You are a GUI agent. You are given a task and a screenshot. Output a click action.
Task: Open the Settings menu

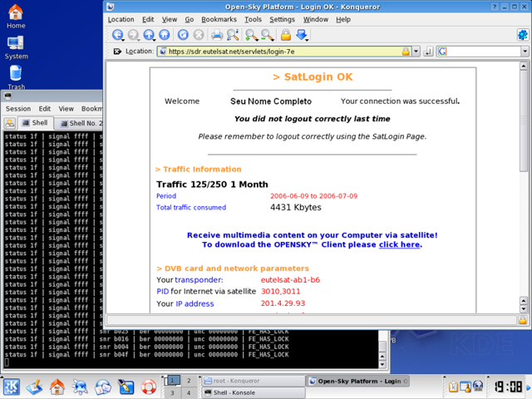[x=283, y=19]
